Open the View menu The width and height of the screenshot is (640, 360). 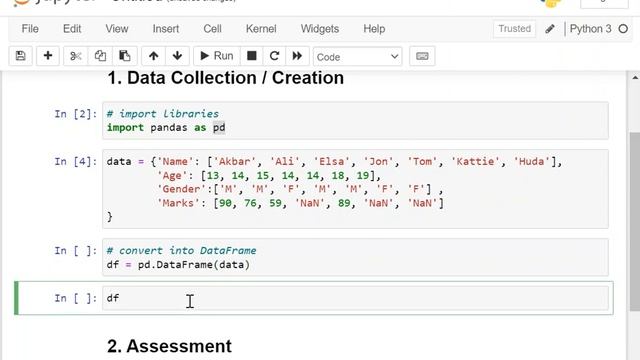coord(117,29)
